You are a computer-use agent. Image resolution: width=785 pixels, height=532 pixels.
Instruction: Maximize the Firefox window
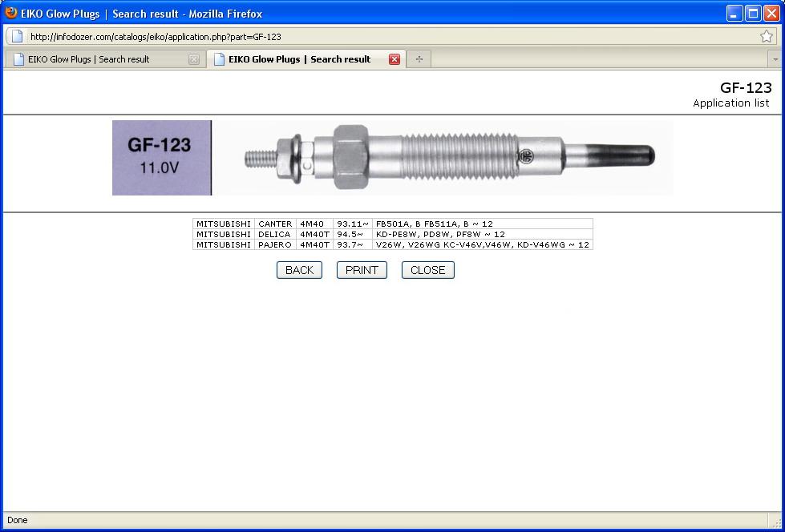[753, 13]
